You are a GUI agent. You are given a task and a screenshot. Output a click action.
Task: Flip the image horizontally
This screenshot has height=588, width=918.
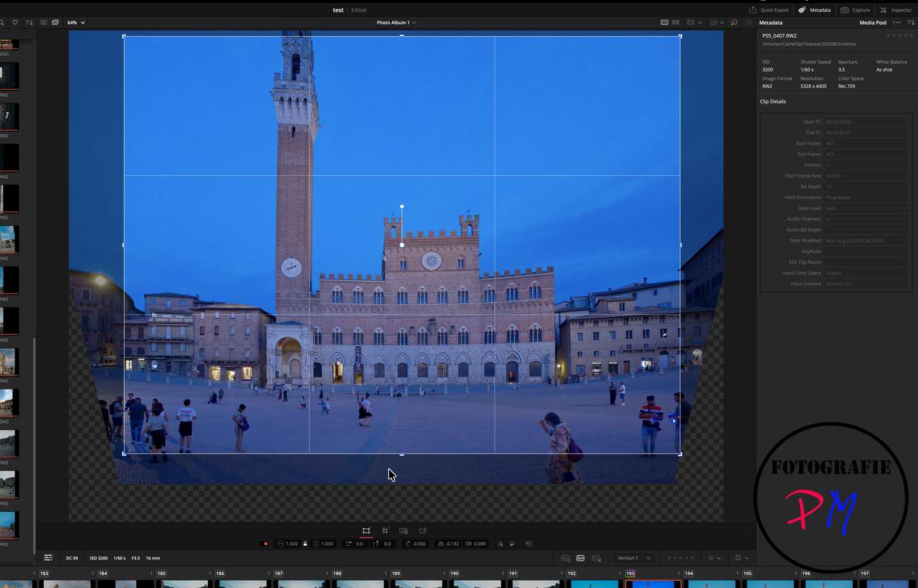pyautogui.click(x=500, y=544)
